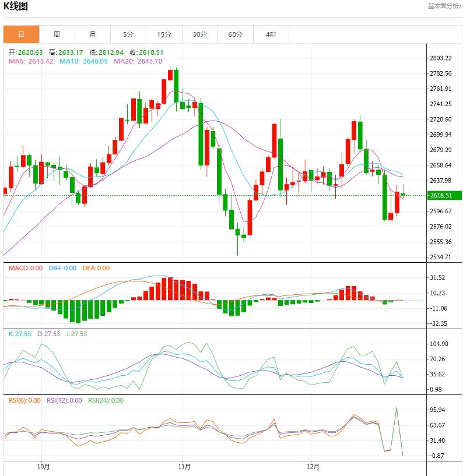Open the 基本面分析 link
463x476 pixels.
[x=445, y=6]
